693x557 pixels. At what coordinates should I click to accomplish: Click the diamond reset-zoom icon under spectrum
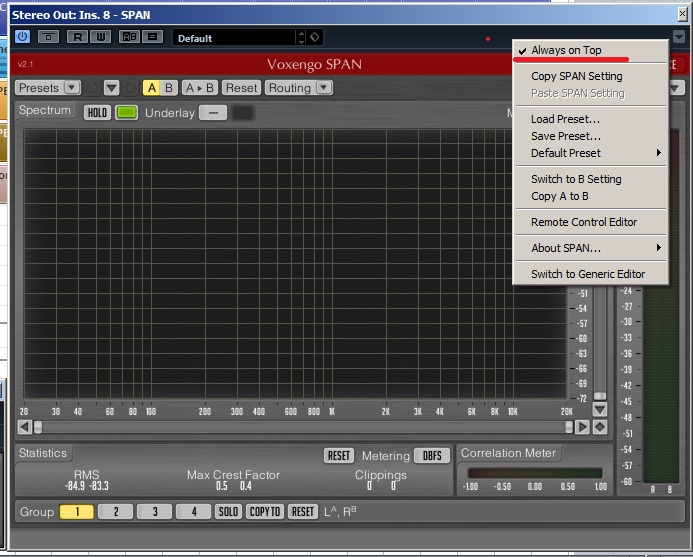(600, 427)
